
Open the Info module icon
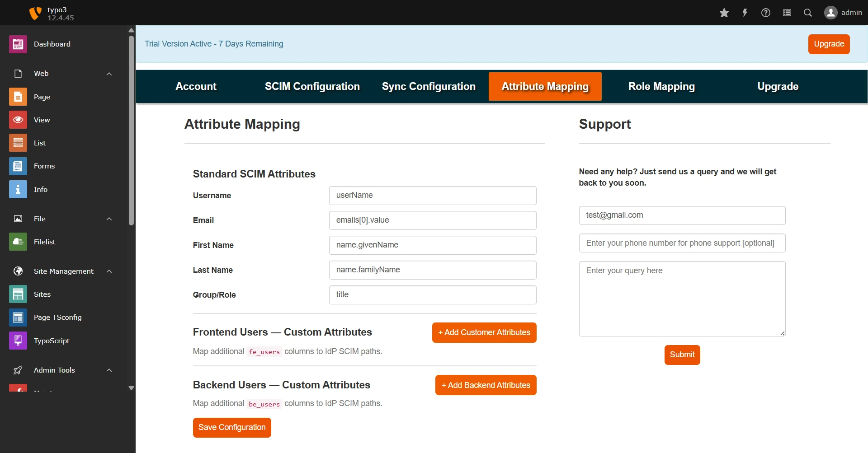point(18,190)
